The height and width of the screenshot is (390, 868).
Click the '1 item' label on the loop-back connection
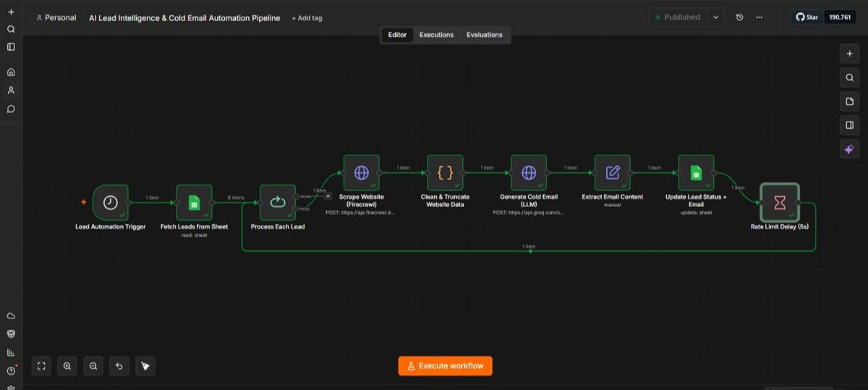click(x=529, y=247)
